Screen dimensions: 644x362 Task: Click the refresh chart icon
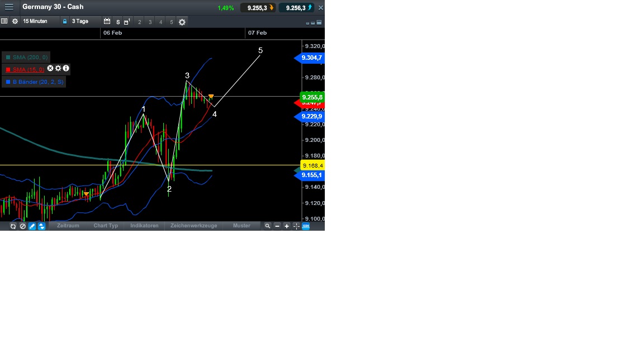coord(13,226)
